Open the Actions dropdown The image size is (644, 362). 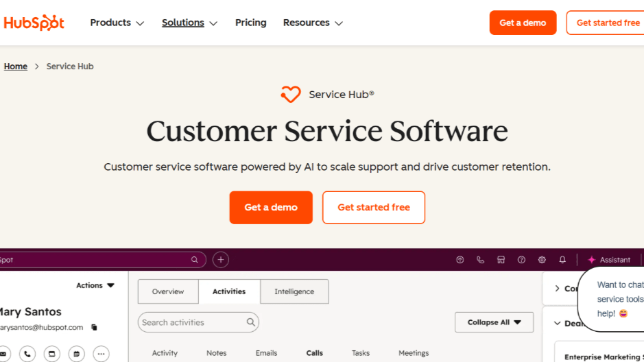(95, 285)
